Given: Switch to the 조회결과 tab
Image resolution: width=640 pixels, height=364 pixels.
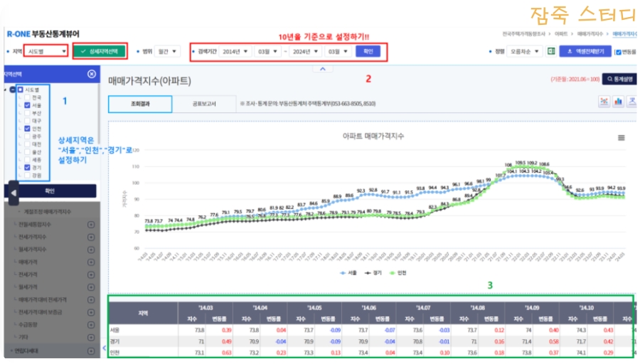Looking at the screenshot, I should pos(140,104).
